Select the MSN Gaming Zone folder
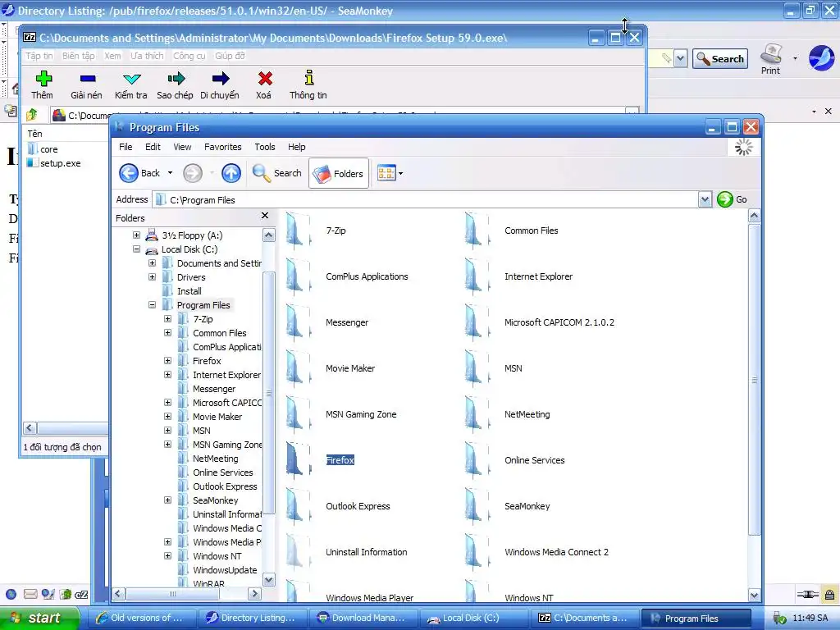 [x=361, y=414]
